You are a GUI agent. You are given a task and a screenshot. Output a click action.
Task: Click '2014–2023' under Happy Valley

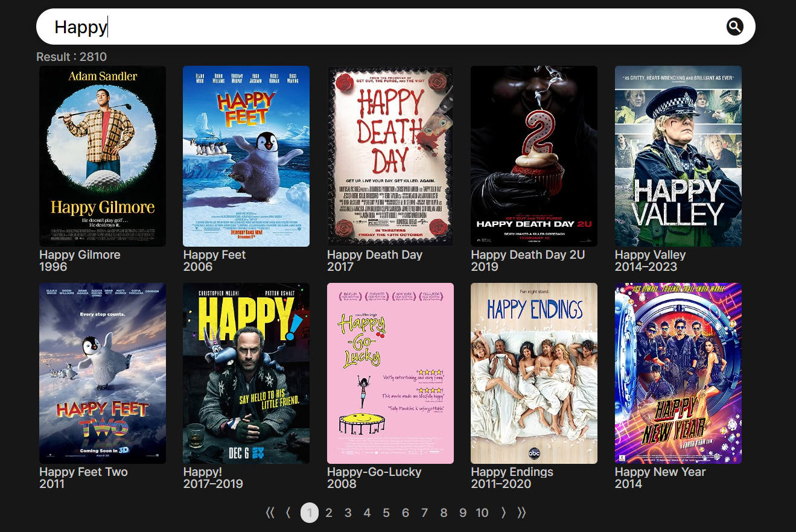(x=646, y=267)
